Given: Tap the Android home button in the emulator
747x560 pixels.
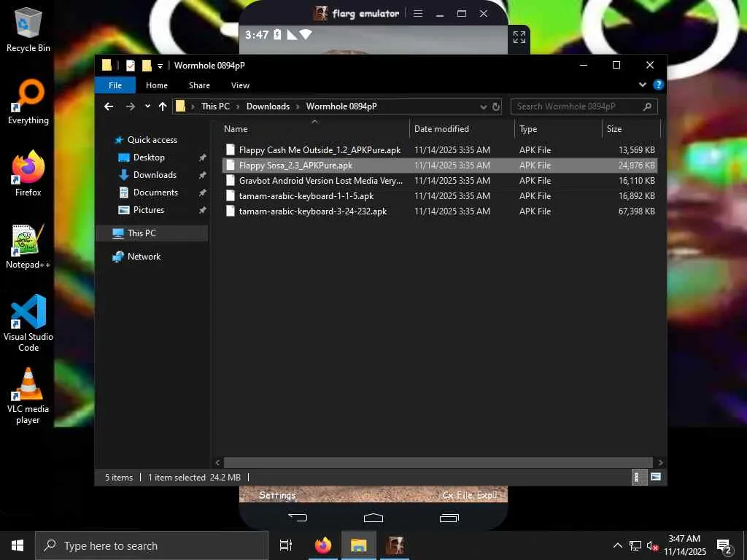Looking at the screenshot, I should tap(373, 517).
